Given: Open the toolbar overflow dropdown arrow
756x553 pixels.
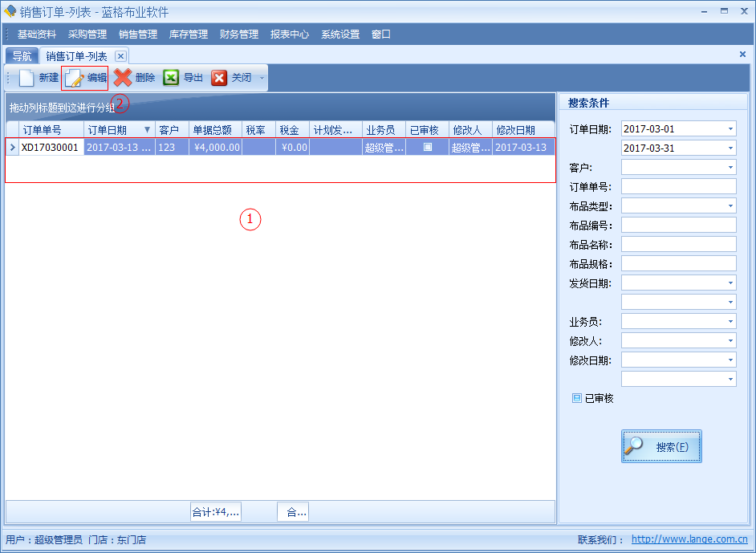Looking at the screenshot, I should 261,79.
